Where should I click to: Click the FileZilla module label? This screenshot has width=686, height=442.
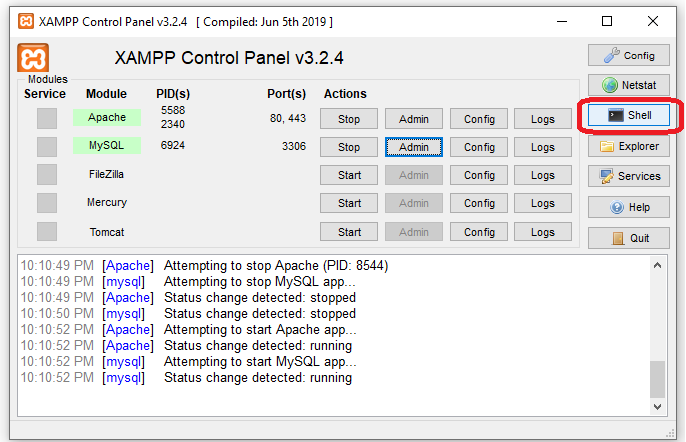[106, 174]
